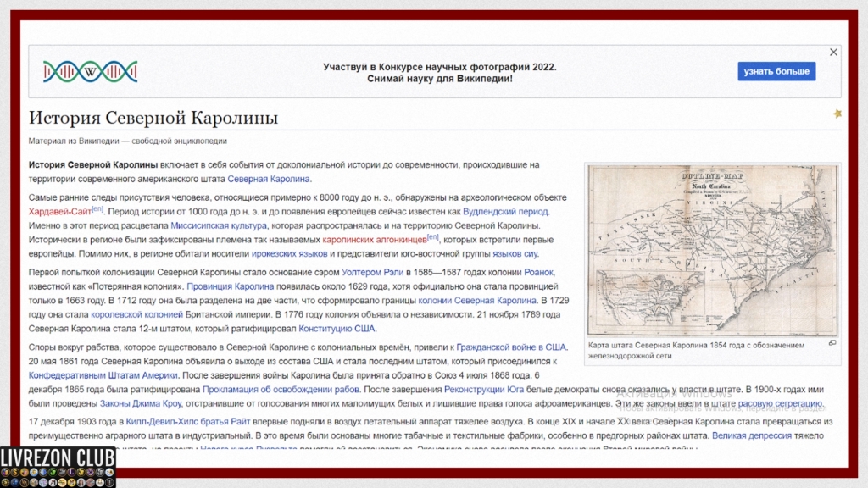Image resolution: width=868 pixels, height=488 pixels.
Task: Open the "Конфедеративным Штатам Америки" link
Action: pyautogui.click(x=103, y=375)
